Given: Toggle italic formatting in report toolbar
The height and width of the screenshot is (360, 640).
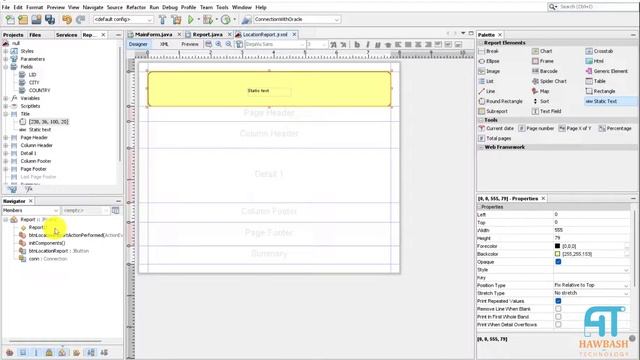Looking at the screenshot, I should point(367,44).
